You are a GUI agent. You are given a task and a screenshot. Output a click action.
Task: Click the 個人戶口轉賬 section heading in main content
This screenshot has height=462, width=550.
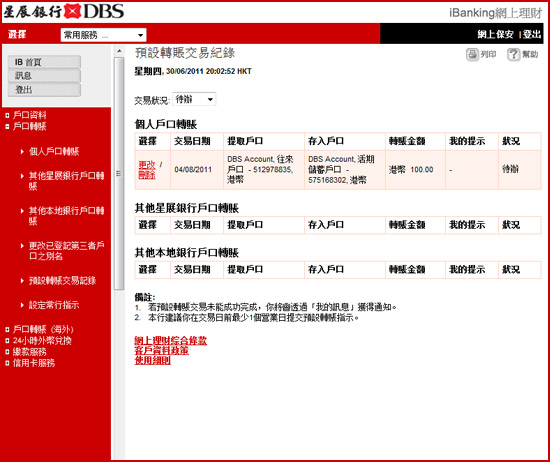tap(166, 125)
